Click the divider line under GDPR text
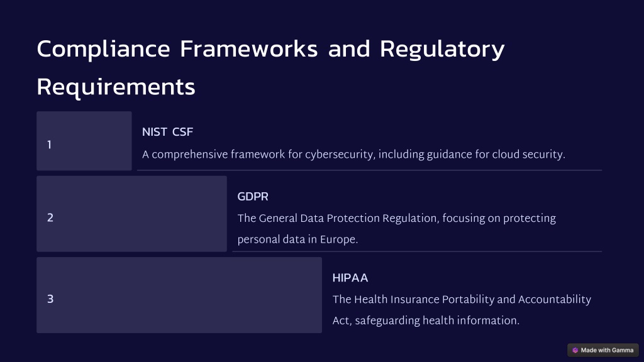The height and width of the screenshot is (362, 644). click(418, 251)
